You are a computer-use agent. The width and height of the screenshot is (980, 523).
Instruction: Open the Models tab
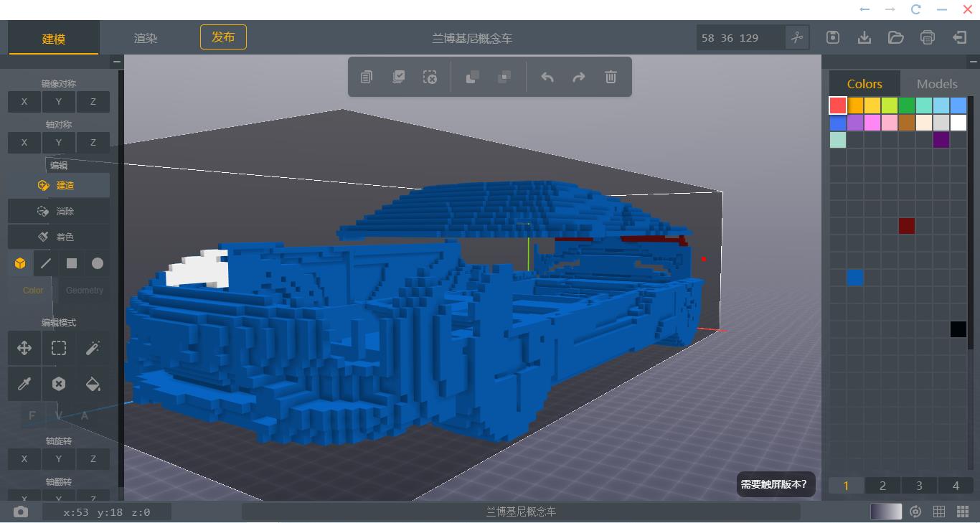click(x=937, y=84)
